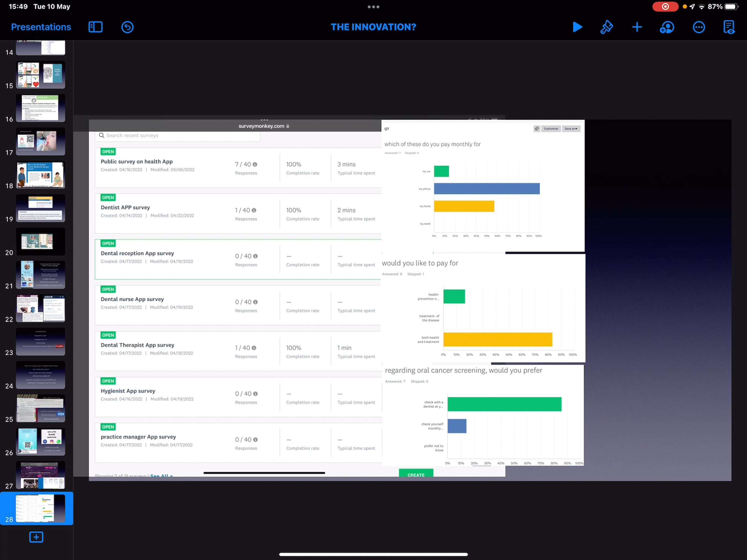
Task: Click the blue 'my phone' chart bar
Action: click(486, 189)
